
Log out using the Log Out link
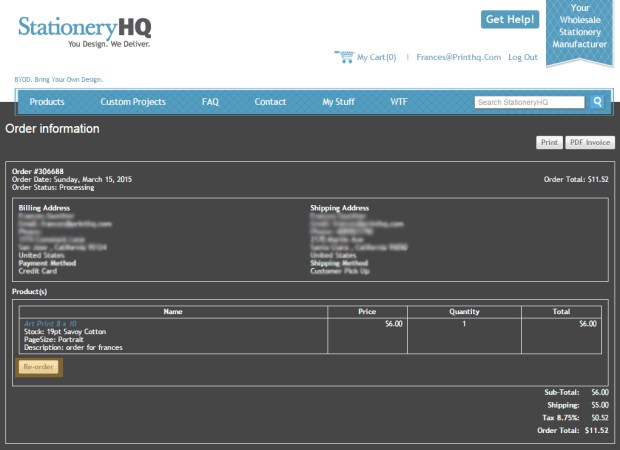pos(523,58)
